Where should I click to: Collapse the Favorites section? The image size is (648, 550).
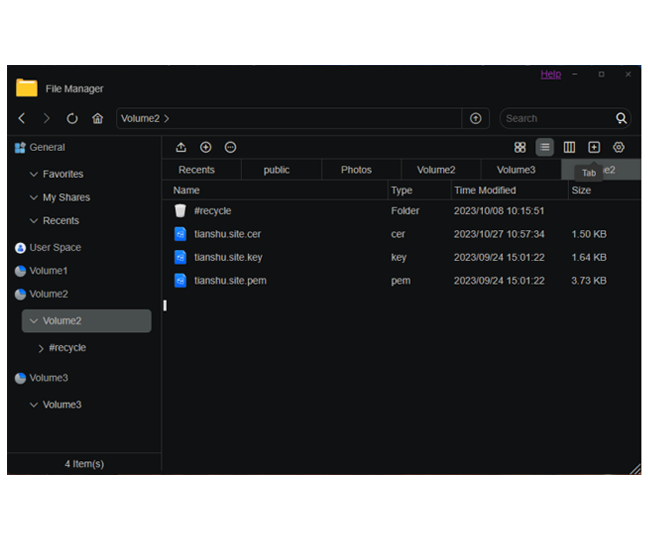(34, 174)
